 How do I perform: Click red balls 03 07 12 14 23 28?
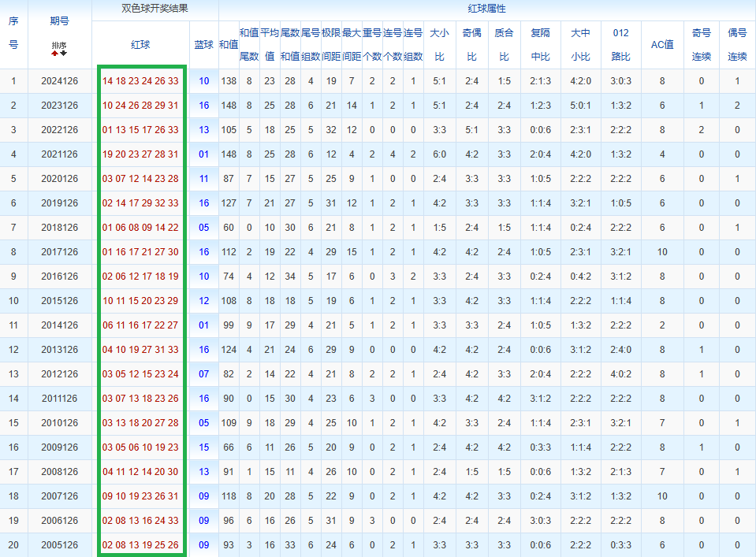click(x=140, y=179)
